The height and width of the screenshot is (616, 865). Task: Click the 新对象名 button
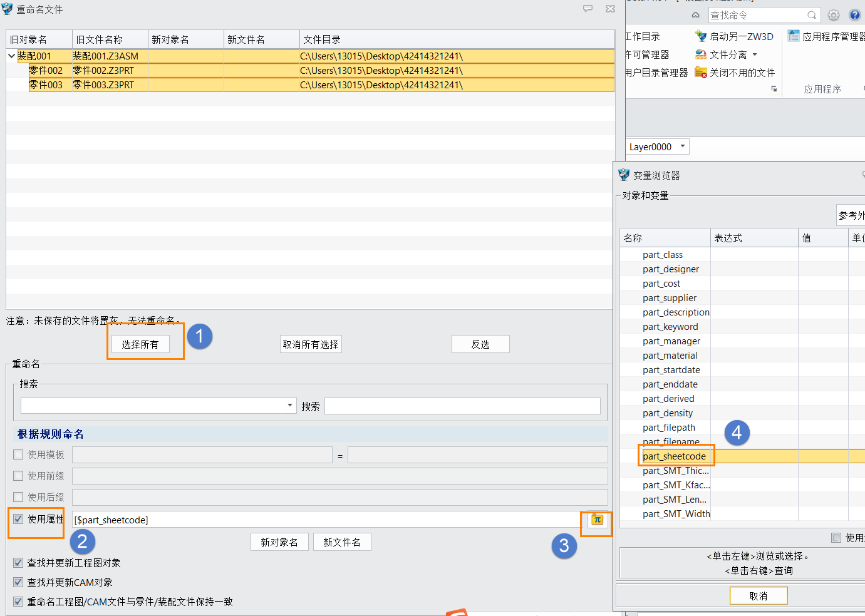pos(279,542)
